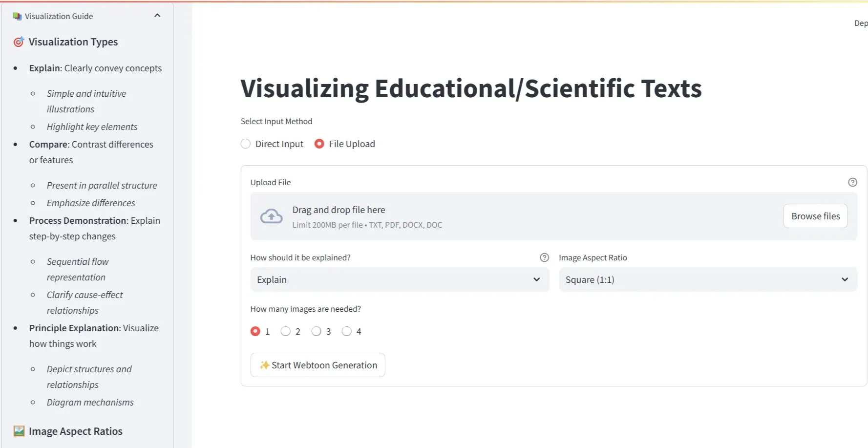Click Start Webtoon Generation button
The image size is (868, 448).
(318, 365)
